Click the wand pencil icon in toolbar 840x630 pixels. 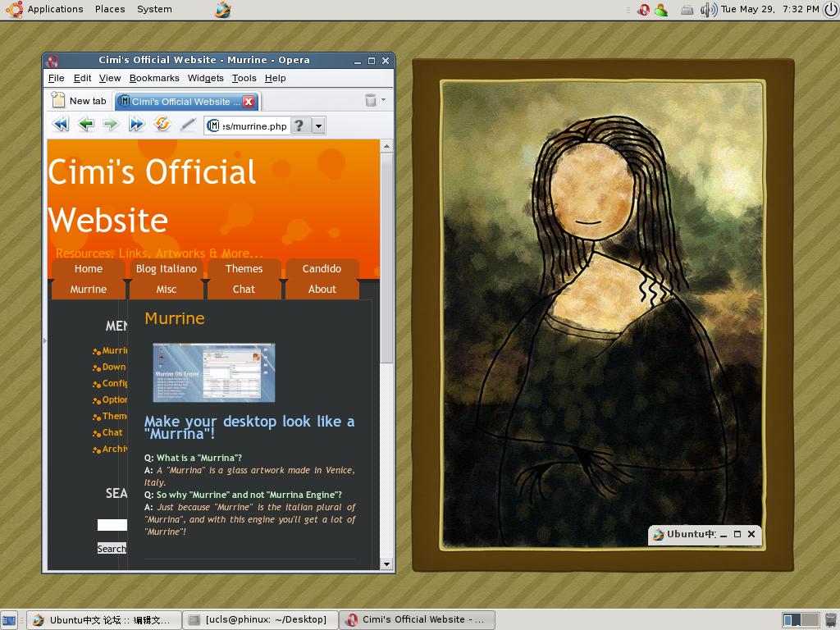187,125
